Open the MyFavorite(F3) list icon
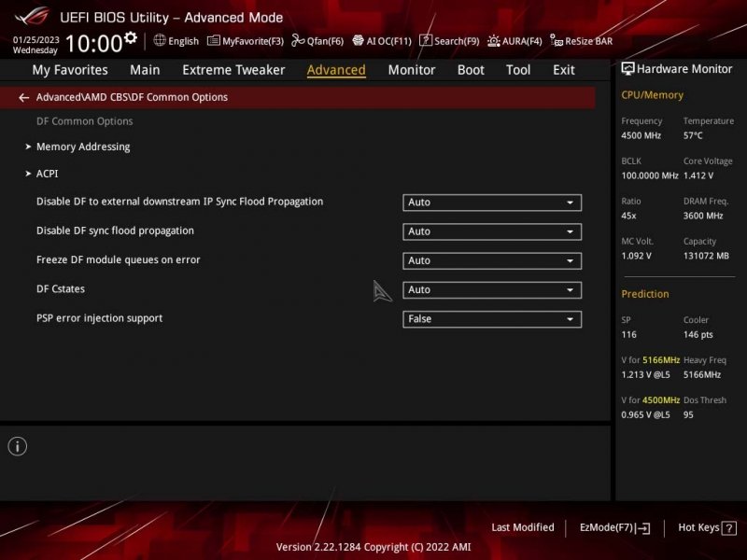 pos(214,40)
